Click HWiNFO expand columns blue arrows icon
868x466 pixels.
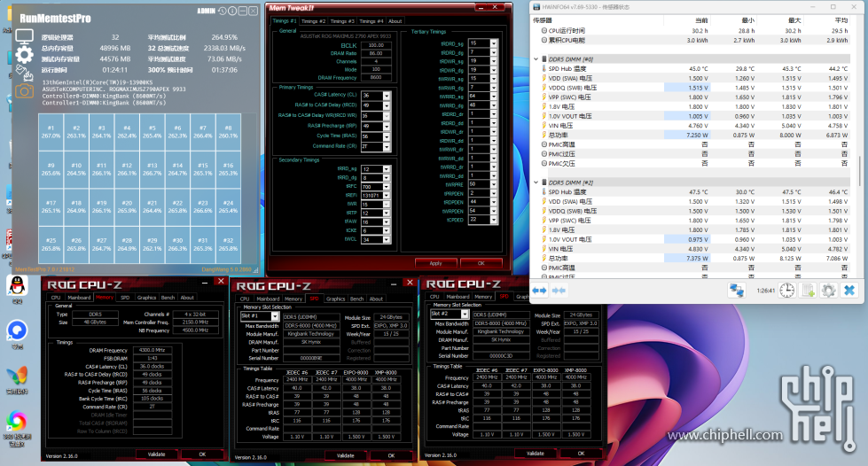(539, 290)
